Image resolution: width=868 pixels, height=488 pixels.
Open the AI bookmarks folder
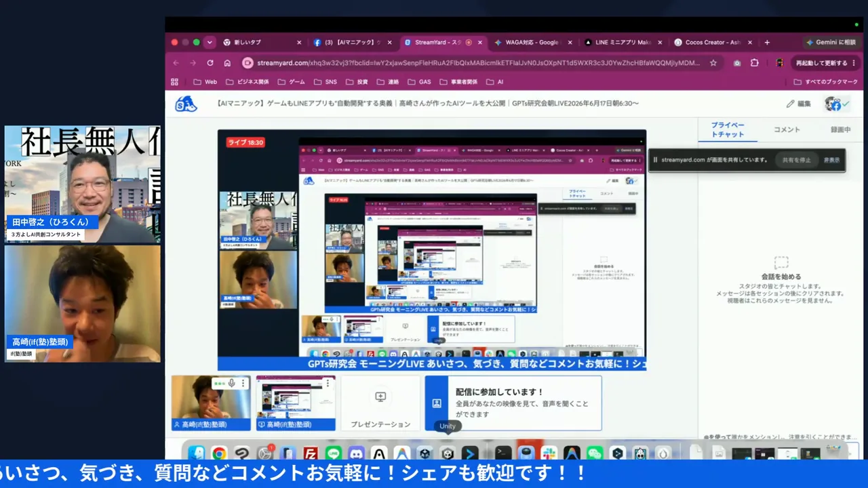click(x=494, y=81)
